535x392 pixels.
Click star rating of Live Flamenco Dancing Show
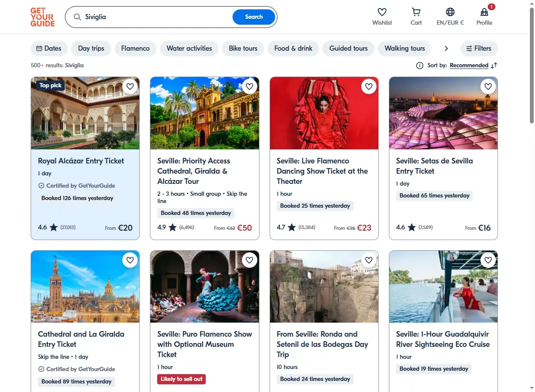pos(292,228)
